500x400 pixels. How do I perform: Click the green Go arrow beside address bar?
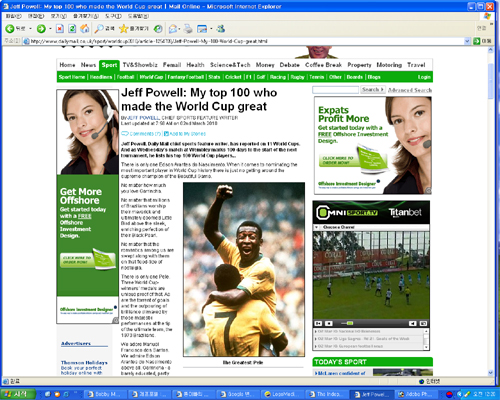477,41
